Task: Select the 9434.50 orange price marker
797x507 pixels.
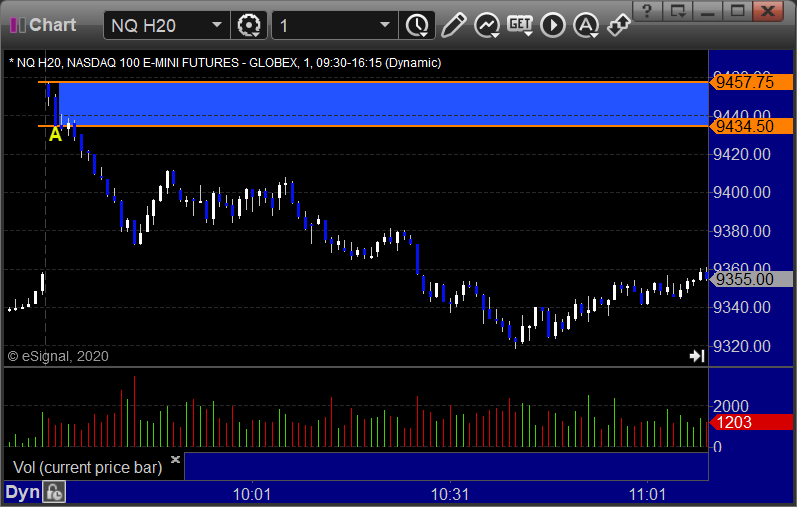Action: [x=751, y=126]
